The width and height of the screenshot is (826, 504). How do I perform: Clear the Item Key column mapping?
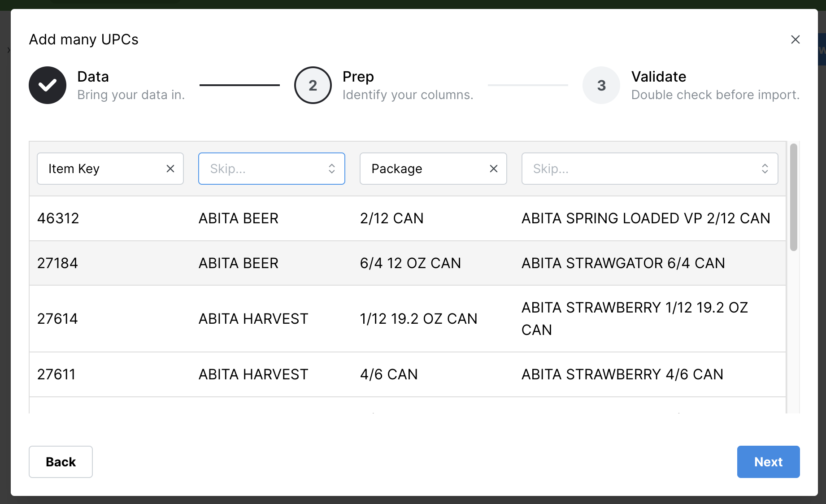click(x=170, y=169)
